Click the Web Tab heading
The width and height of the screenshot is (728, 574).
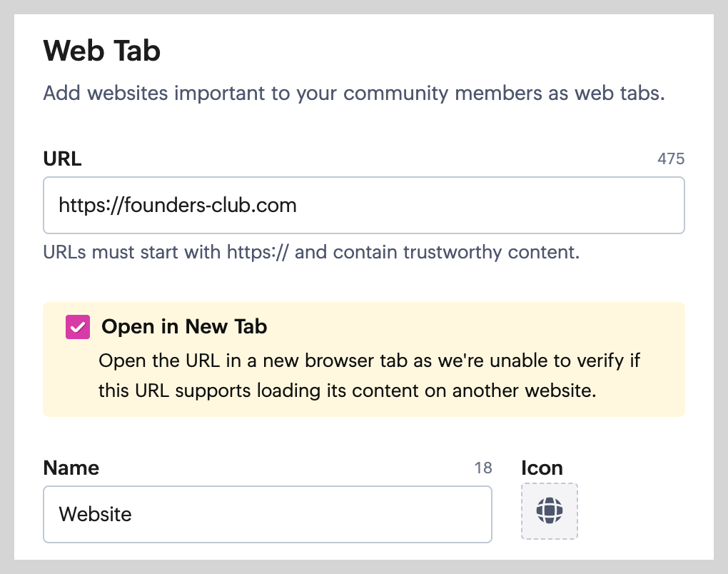(102, 51)
